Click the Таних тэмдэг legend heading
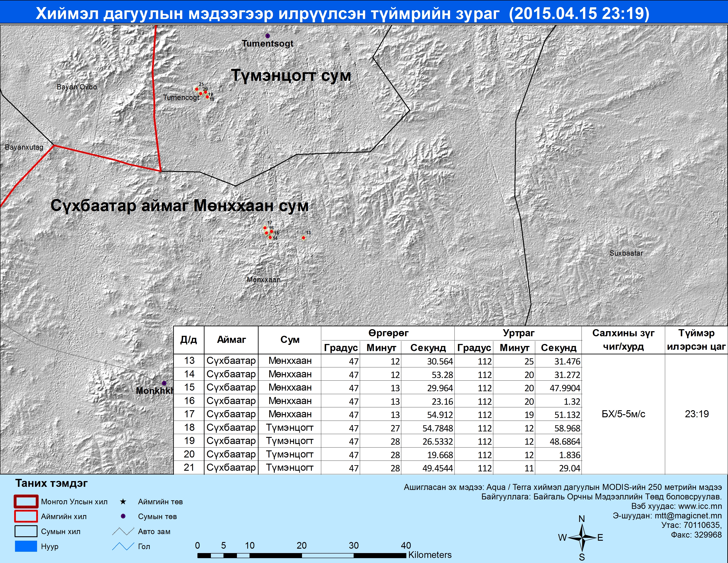The height and width of the screenshot is (563, 728). tap(52, 483)
